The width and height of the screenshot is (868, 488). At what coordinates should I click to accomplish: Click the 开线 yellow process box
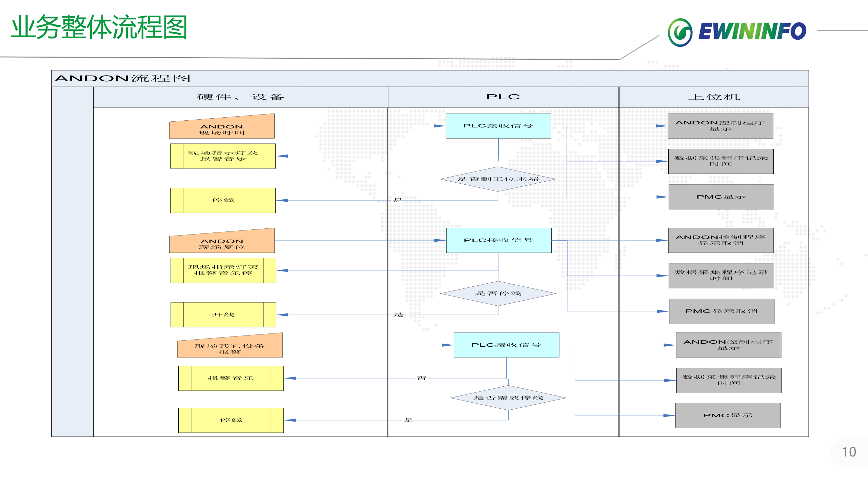point(223,315)
